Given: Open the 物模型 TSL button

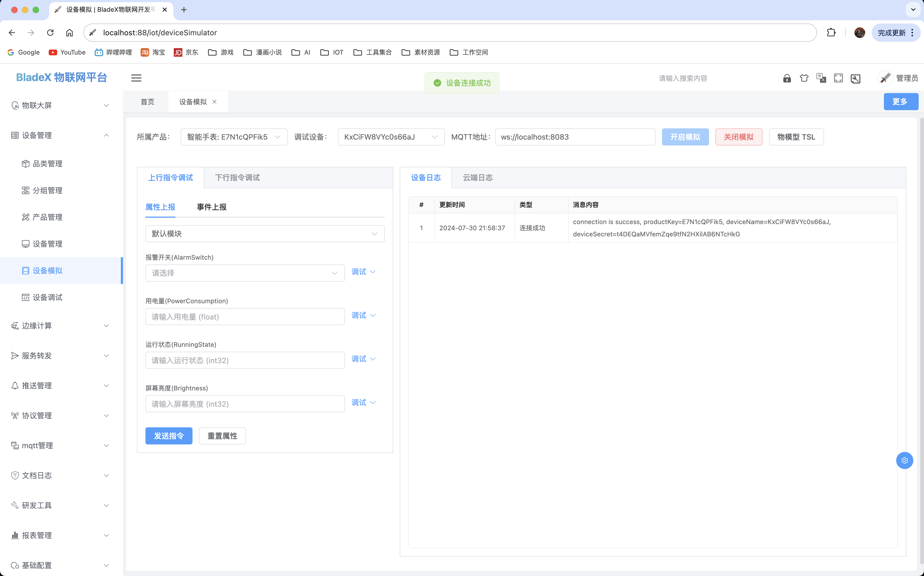Looking at the screenshot, I should 796,137.
